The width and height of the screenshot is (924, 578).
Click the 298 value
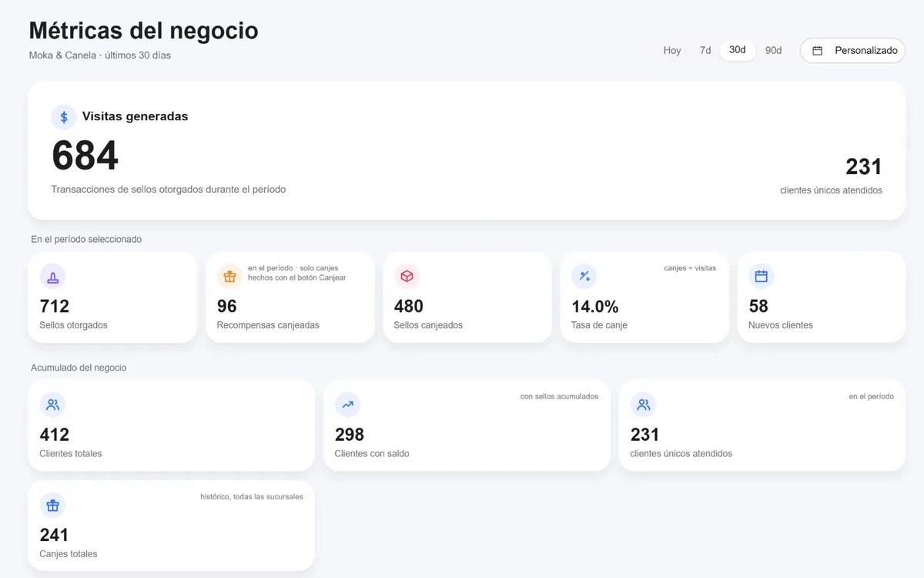(x=350, y=435)
